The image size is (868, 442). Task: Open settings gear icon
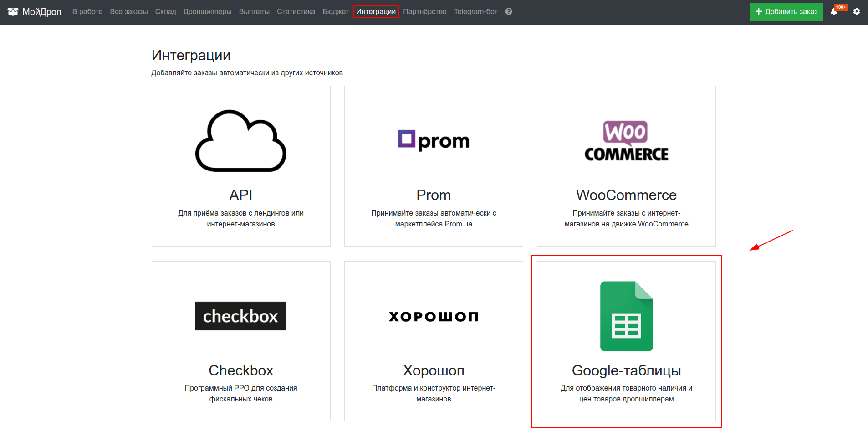(x=857, y=12)
